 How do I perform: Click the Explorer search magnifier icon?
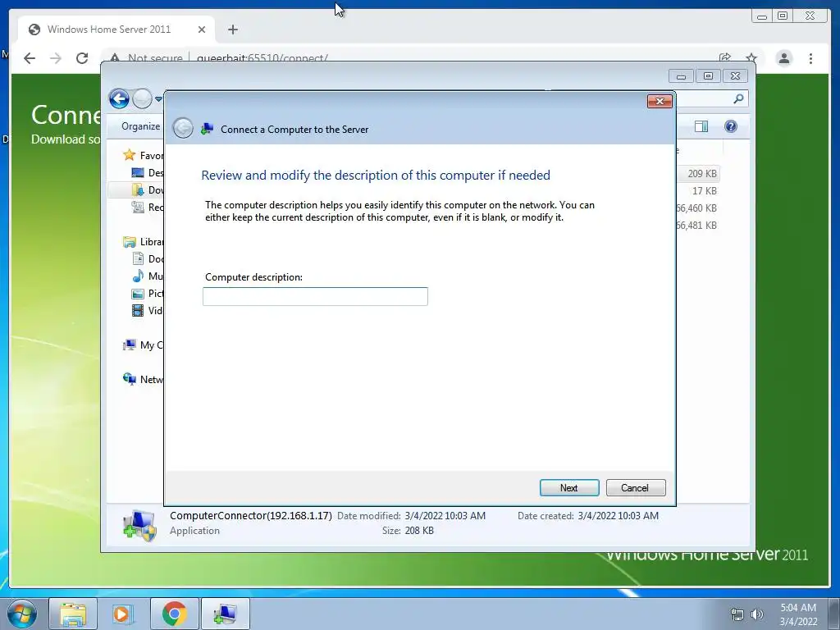(x=738, y=98)
